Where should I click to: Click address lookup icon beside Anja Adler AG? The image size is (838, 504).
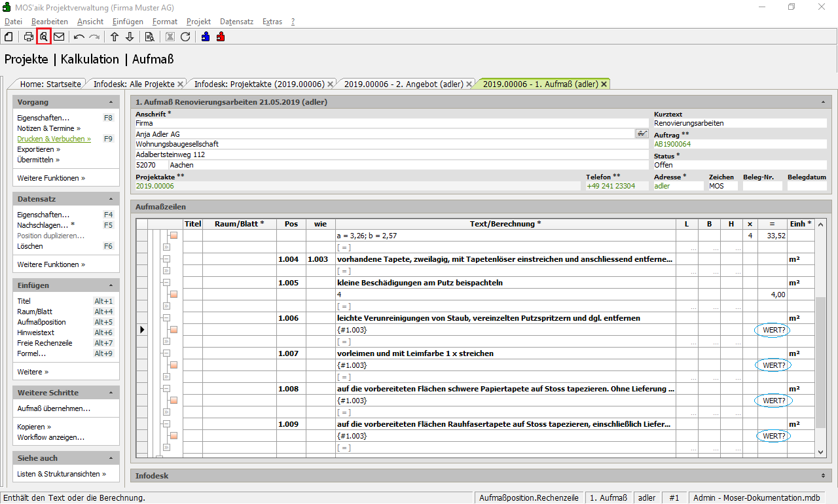tap(642, 134)
